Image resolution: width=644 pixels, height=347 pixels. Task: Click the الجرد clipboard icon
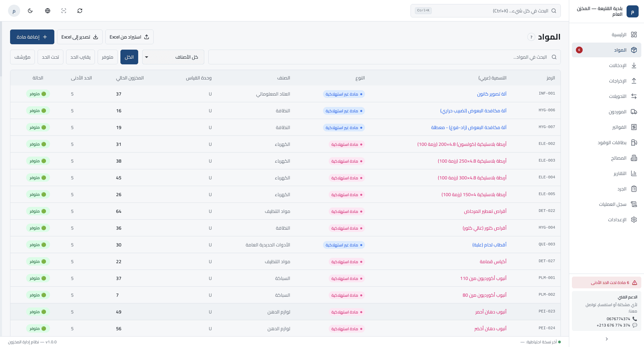click(x=634, y=189)
